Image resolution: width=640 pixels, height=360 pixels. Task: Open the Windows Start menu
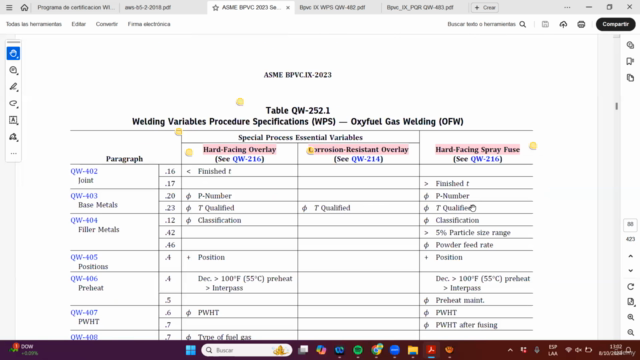(191, 350)
